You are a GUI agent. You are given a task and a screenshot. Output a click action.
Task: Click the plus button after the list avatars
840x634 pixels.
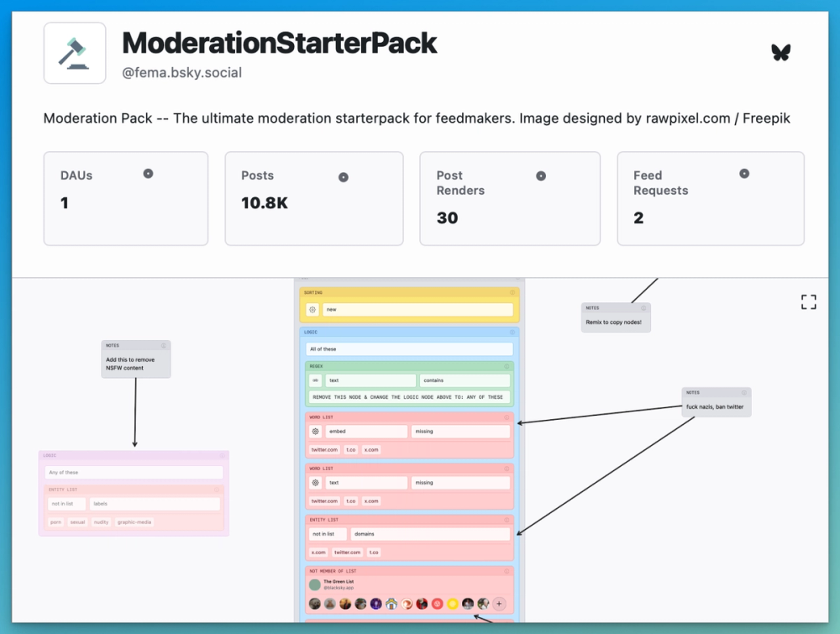point(499,604)
